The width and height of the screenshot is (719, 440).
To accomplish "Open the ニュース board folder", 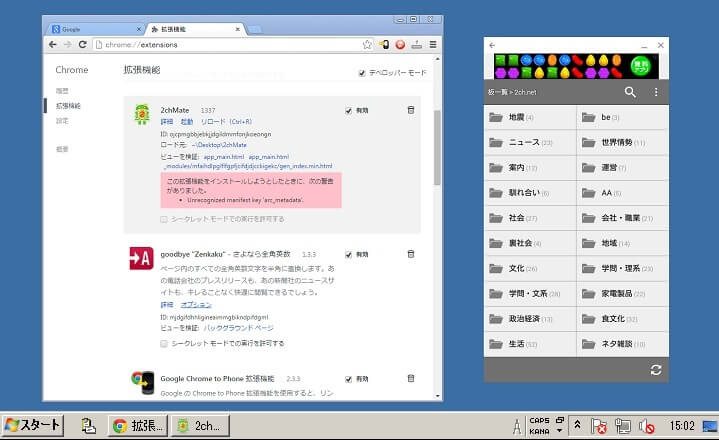I will pos(530,143).
